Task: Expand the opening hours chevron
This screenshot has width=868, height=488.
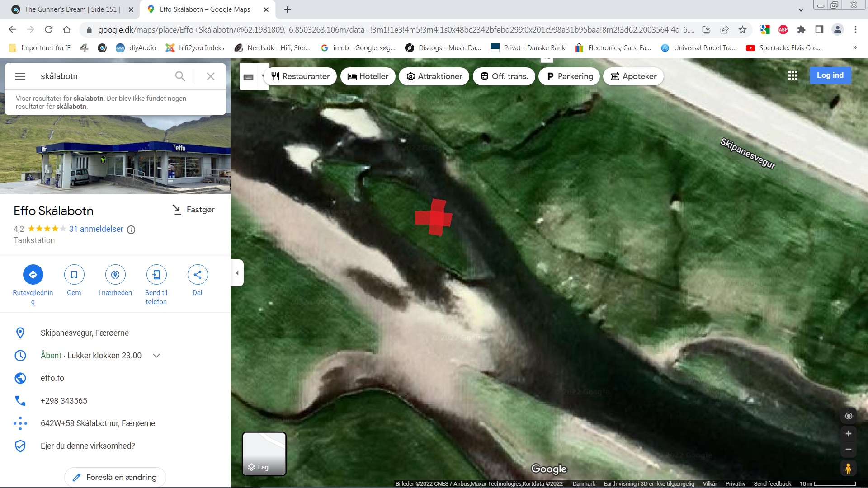Action: (156, 356)
